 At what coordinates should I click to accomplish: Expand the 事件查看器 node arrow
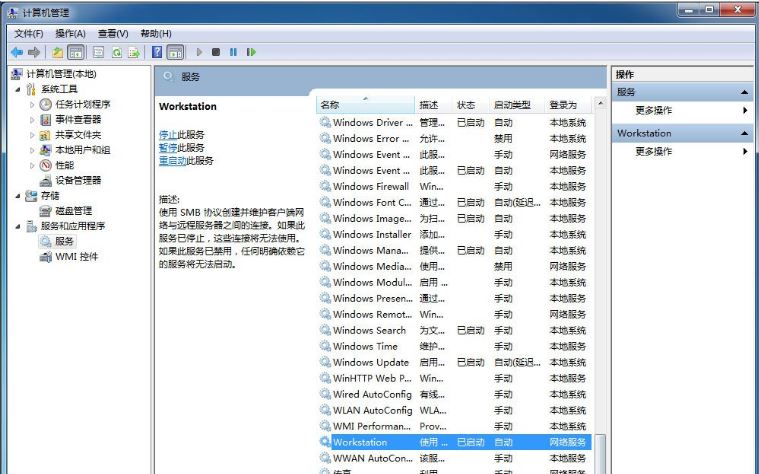(x=32, y=120)
